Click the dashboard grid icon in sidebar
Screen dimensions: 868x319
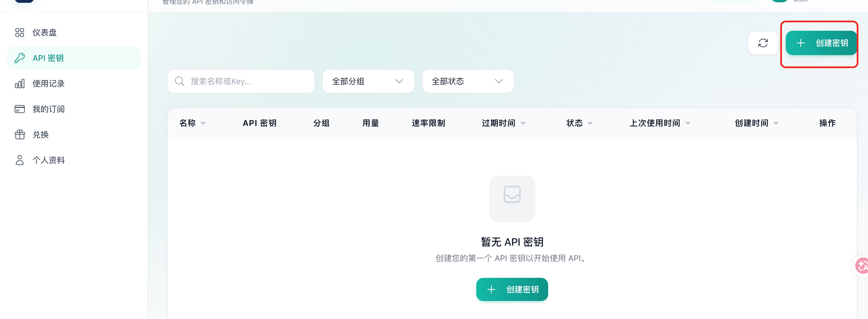pos(19,32)
